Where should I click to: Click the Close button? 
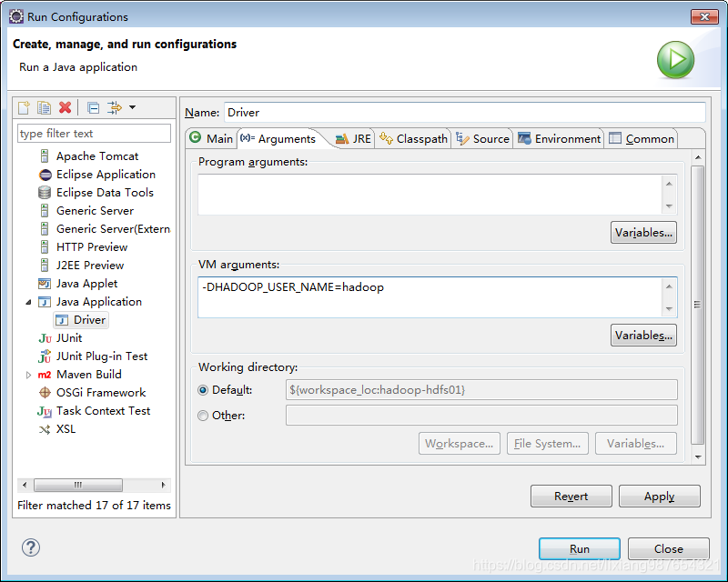(x=669, y=549)
